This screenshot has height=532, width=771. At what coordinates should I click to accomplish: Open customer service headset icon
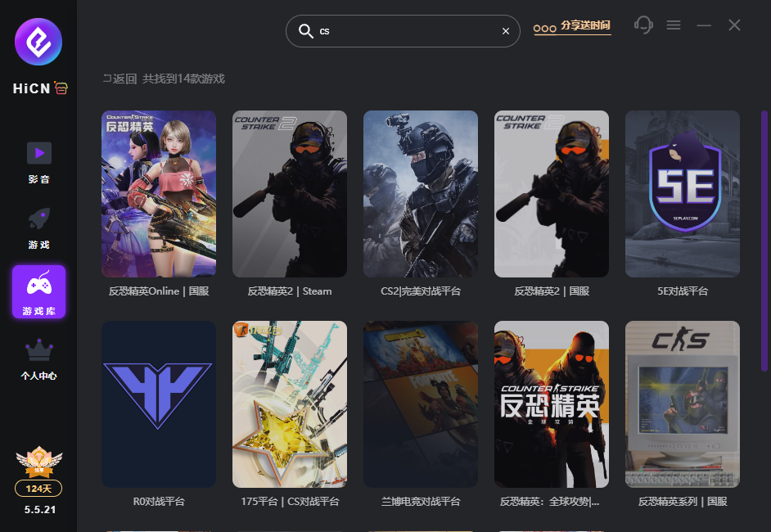point(643,25)
